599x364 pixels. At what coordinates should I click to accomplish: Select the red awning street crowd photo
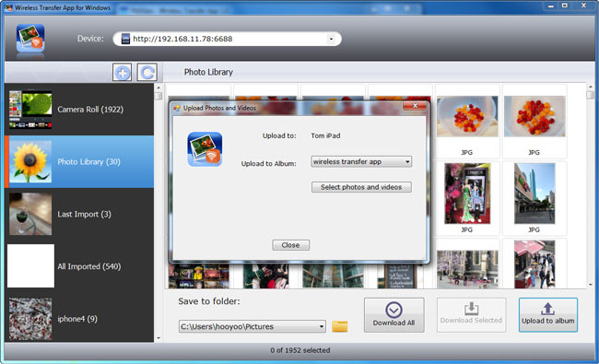coord(534,264)
